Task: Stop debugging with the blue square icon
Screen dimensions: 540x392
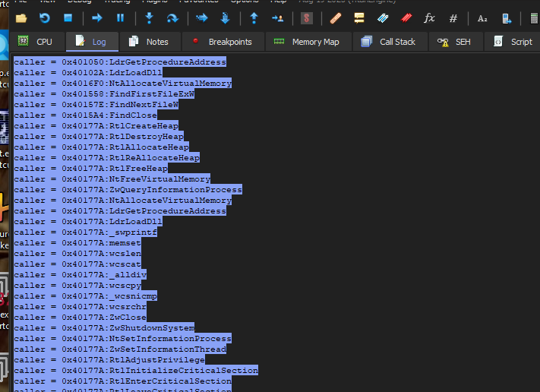Action: coord(68,18)
